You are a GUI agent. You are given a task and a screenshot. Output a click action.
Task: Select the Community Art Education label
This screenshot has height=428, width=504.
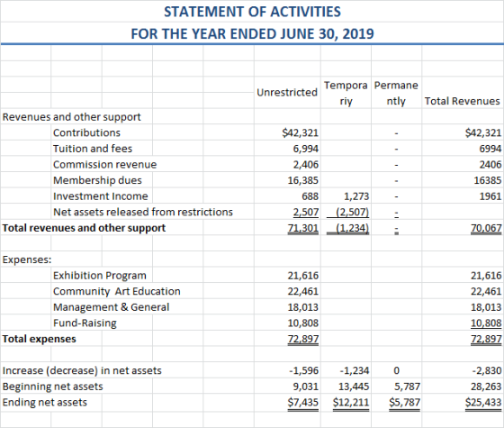coord(117,291)
